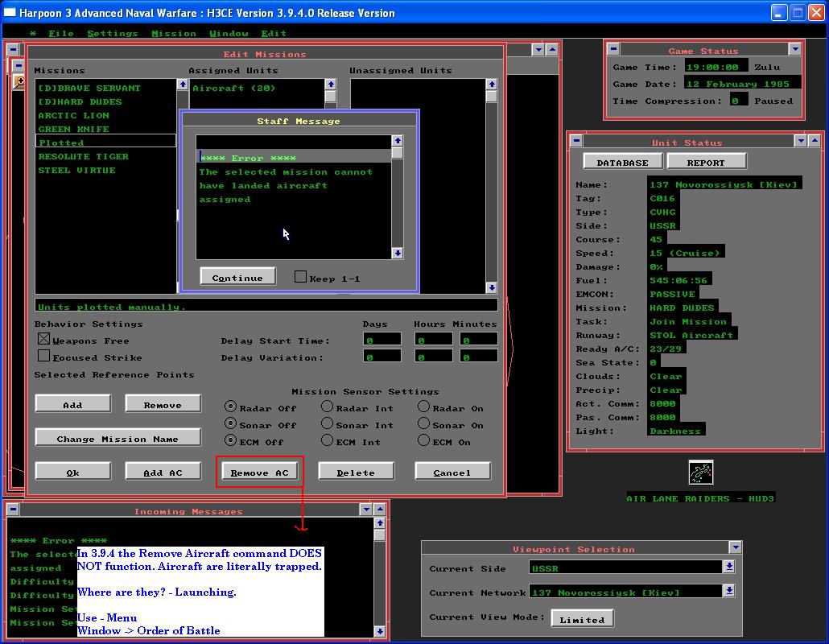Toggle Weapons Free checkbox
829x644 pixels.
tap(44, 338)
